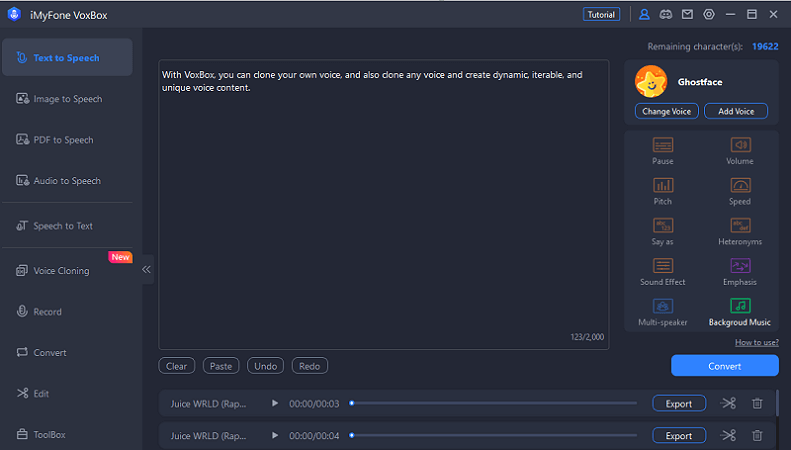This screenshot has height=450, width=791.
Task: Click inside the text editing area
Action: coord(383,204)
